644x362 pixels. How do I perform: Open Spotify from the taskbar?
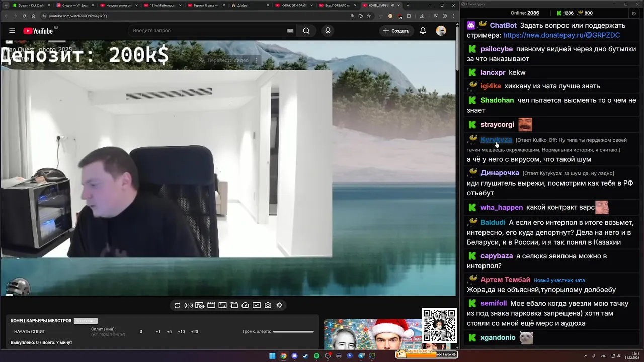pos(316,356)
